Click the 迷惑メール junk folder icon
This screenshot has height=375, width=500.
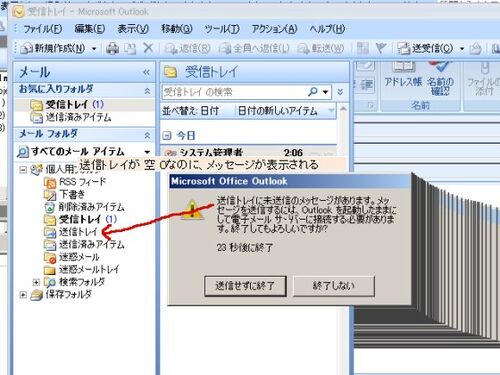[x=50, y=257]
